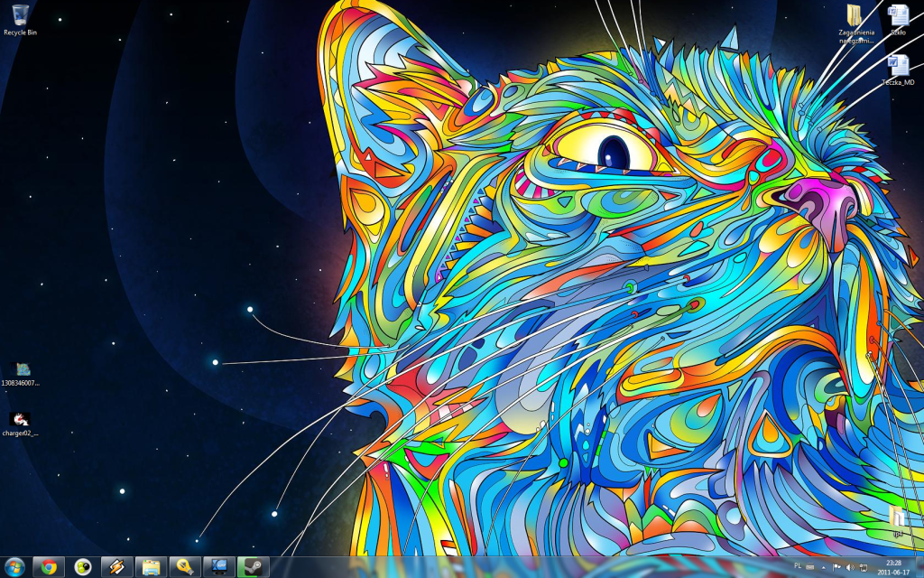Screen dimensions: 924x578
Task: Open the Recycle Bin desktop icon
Action: tap(20, 20)
